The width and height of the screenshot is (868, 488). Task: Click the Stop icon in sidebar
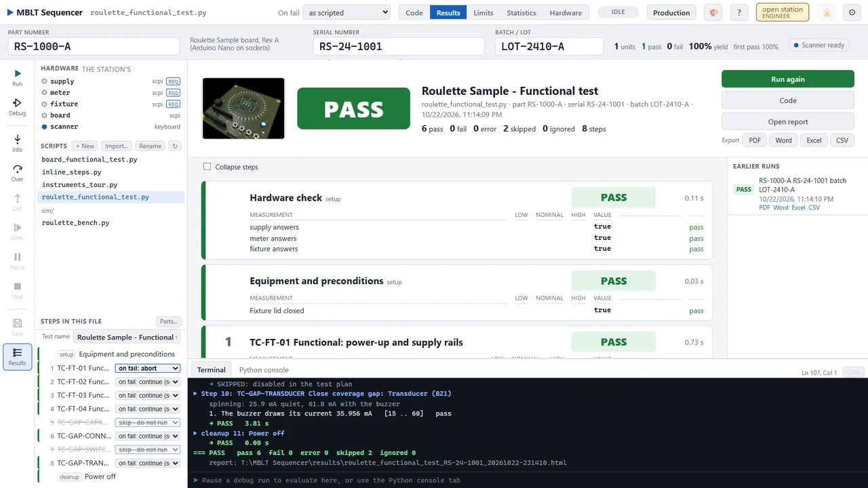pyautogui.click(x=17, y=291)
